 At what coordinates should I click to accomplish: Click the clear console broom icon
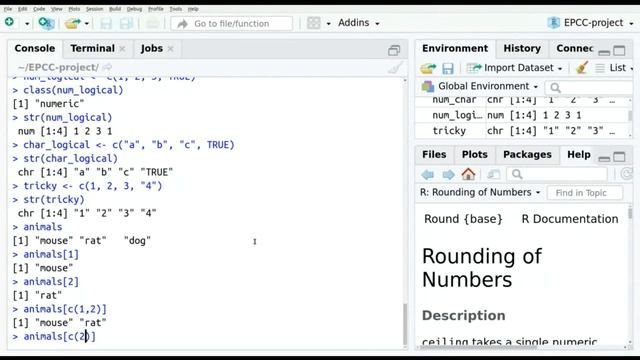click(395, 67)
